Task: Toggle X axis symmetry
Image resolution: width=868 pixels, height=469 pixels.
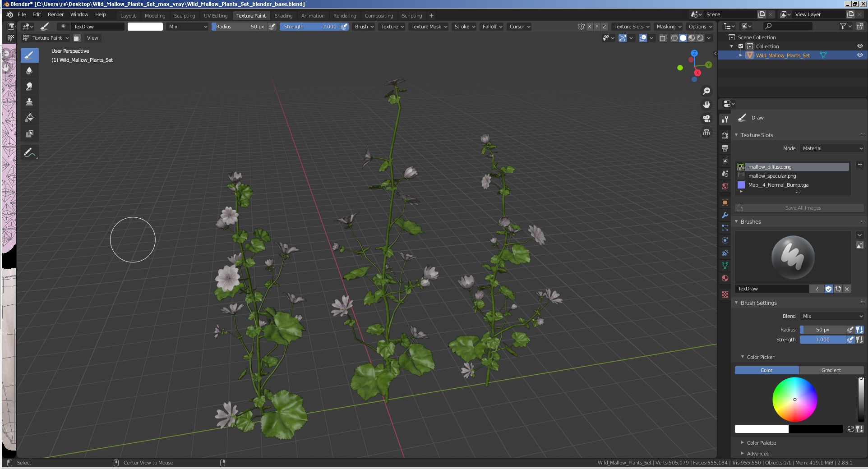Action: tap(589, 27)
